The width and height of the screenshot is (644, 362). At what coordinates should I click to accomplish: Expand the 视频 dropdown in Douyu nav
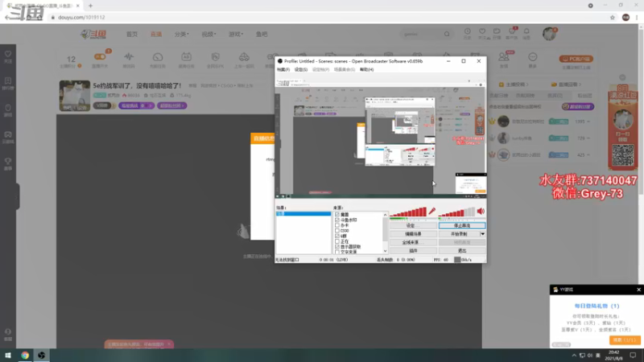coord(208,34)
